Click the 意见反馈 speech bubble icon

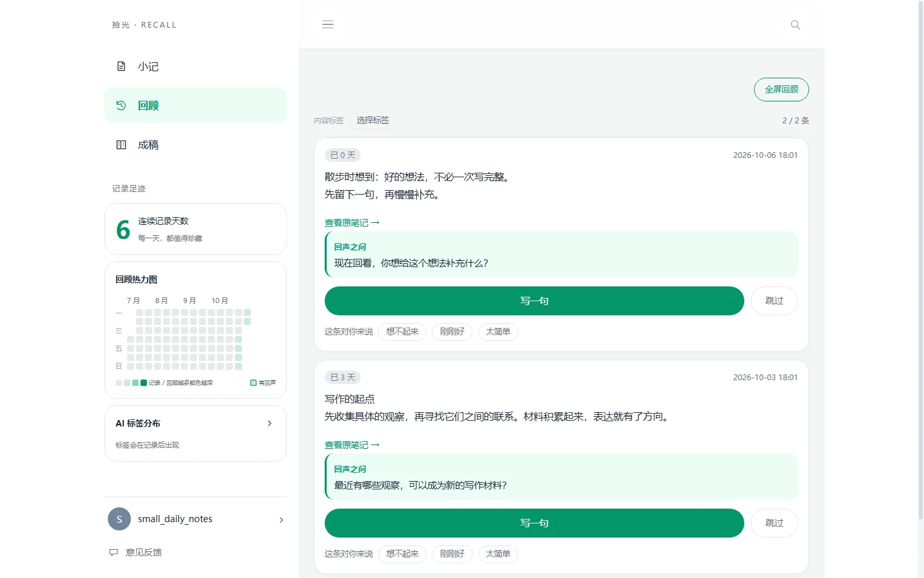click(x=114, y=552)
